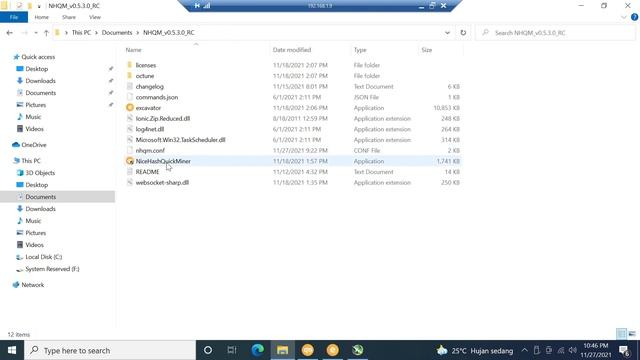Launch Microsoft Edge from taskbar
Screen dimensions: 640x360
258,350
